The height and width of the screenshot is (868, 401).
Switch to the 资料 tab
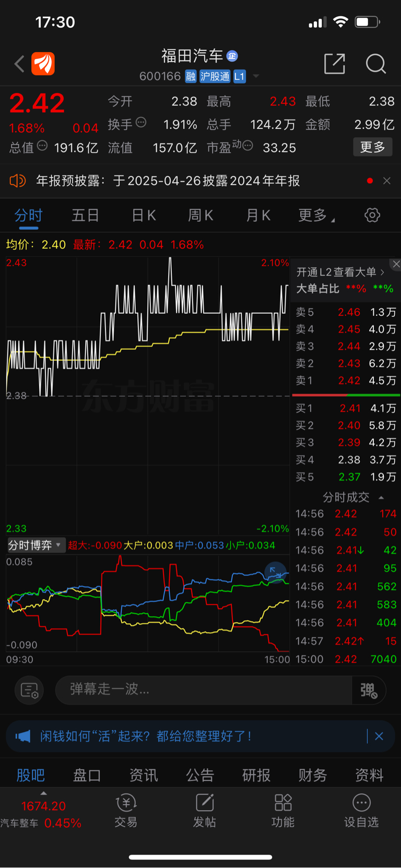click(x=369, y=775)
